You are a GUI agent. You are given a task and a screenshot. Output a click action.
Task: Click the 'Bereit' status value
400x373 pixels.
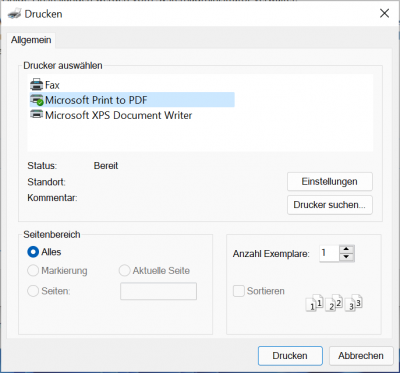tap(106, 166)
